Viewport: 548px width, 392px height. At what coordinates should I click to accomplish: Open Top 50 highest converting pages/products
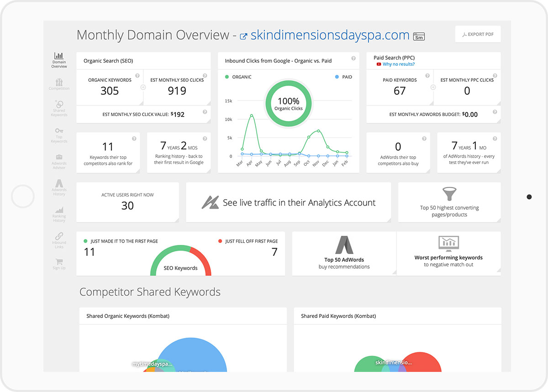449,202
